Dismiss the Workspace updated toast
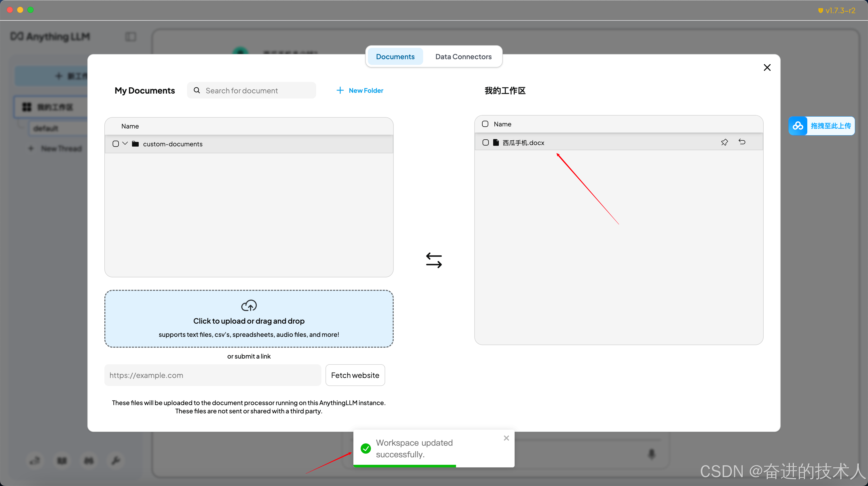868x486 pixels. coord(506,438)
